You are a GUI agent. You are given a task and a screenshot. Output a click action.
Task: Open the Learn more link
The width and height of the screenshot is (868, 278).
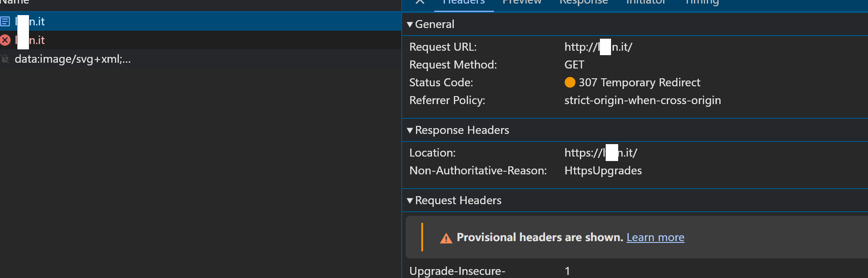click(655, 238)
